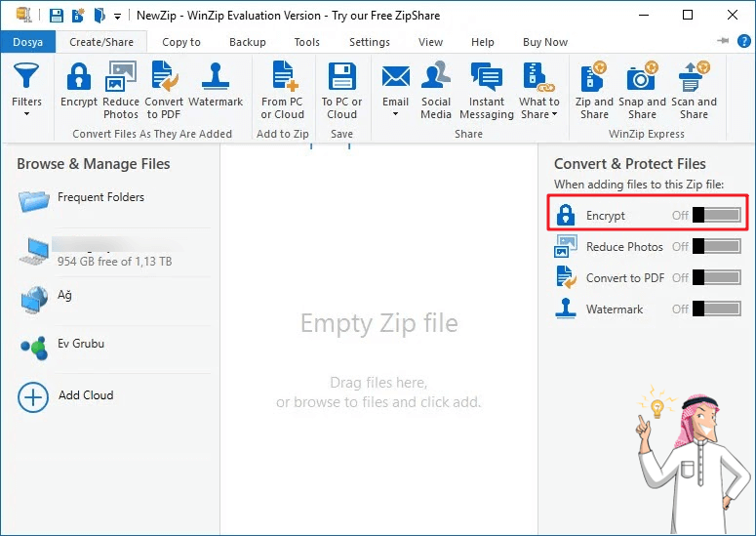Switch to the Copy to tab
Screen dimensions: 756x536
click(181, 42)
